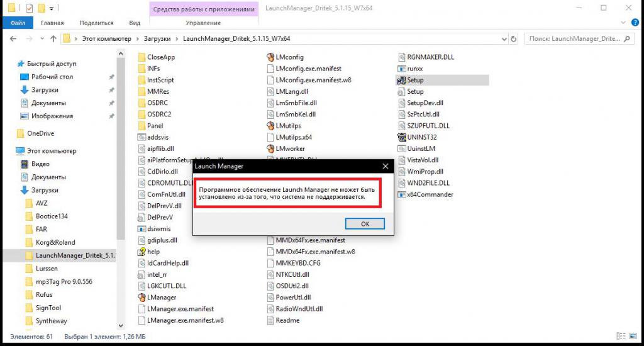Select the Panel folder icon
644x346 pixels.
pos(142,126)
